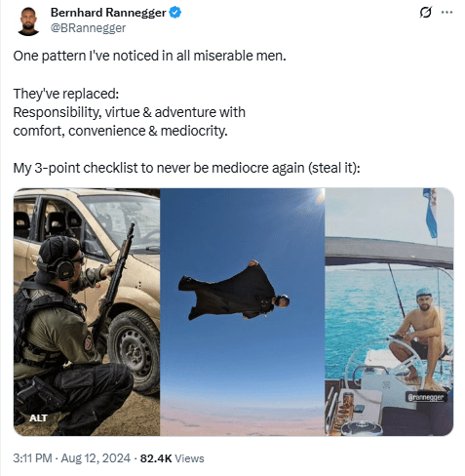Click the car wheel in the first photo

coord(134,351)
